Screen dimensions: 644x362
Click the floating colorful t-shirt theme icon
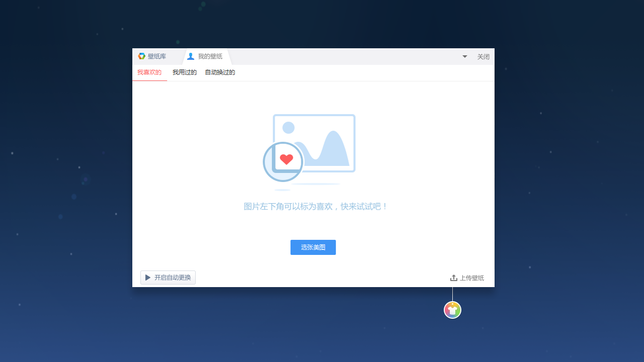(x=452, y=310)
